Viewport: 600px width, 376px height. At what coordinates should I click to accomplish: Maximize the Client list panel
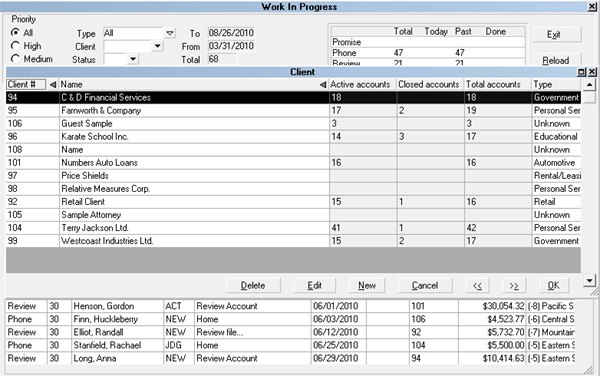(582, 72)
